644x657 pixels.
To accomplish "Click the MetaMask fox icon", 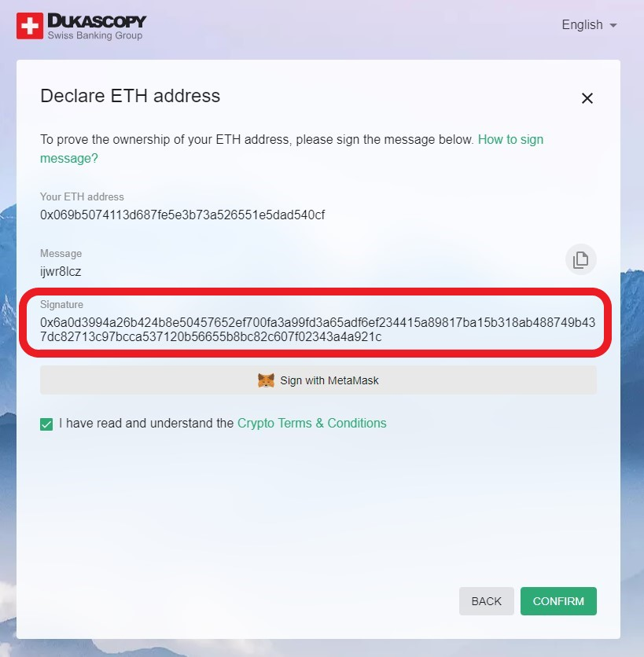I will click(266, 380).
